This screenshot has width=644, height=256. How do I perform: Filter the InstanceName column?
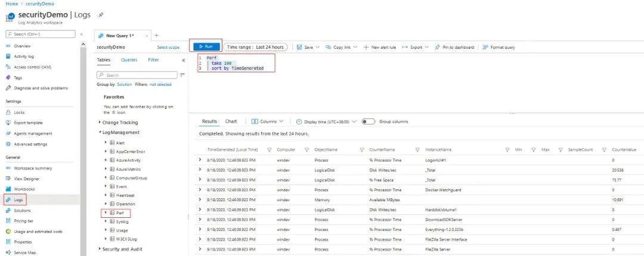(x=507, y=150)
